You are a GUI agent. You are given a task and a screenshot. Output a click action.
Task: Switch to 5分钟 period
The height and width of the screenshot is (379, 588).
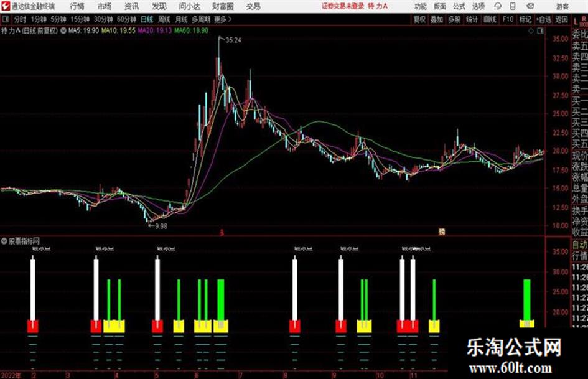coord(58,19)
